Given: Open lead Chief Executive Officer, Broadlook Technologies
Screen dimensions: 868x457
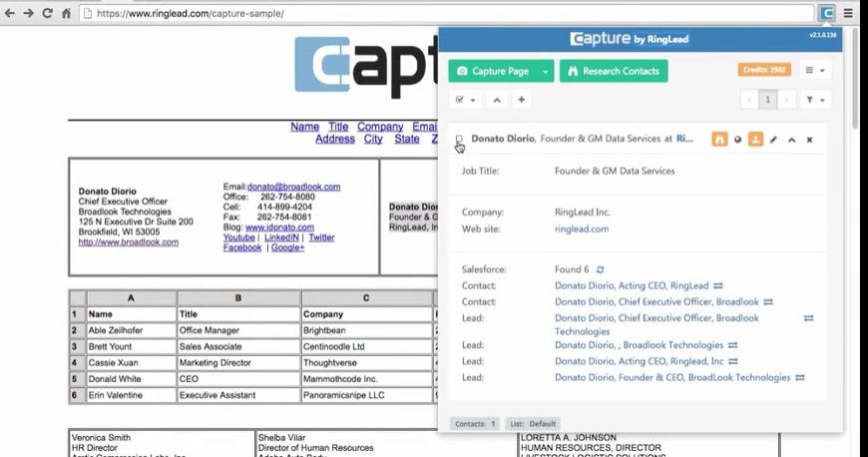Looking at the screenshot, I should tap(656, 324).
